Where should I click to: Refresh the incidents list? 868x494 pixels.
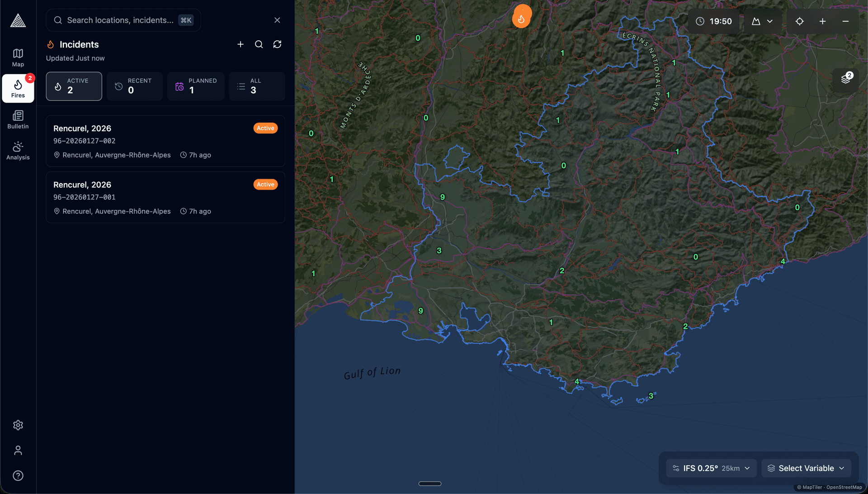pyautogui.click(x=277, y=44)
